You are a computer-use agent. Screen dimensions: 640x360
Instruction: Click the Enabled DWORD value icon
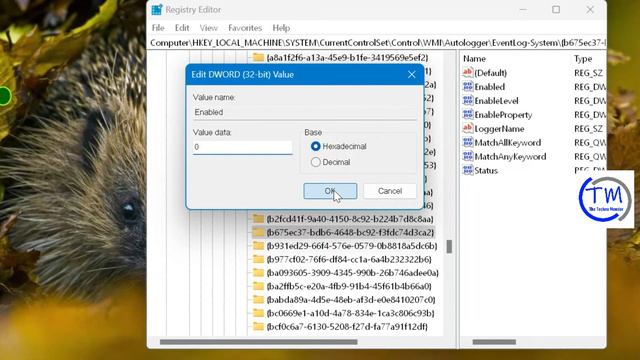pyautogui.click(x=467, y=87)
